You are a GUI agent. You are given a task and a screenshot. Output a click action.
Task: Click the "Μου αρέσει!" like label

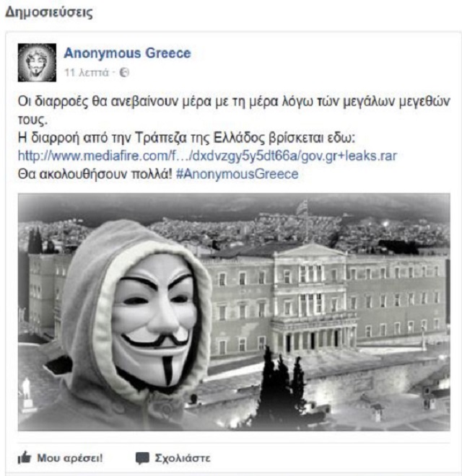coord(70,458)
